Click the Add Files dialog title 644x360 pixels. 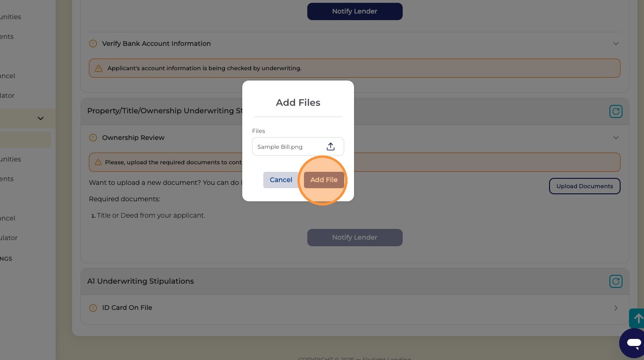pyautogui.click(x=298, y=103)
